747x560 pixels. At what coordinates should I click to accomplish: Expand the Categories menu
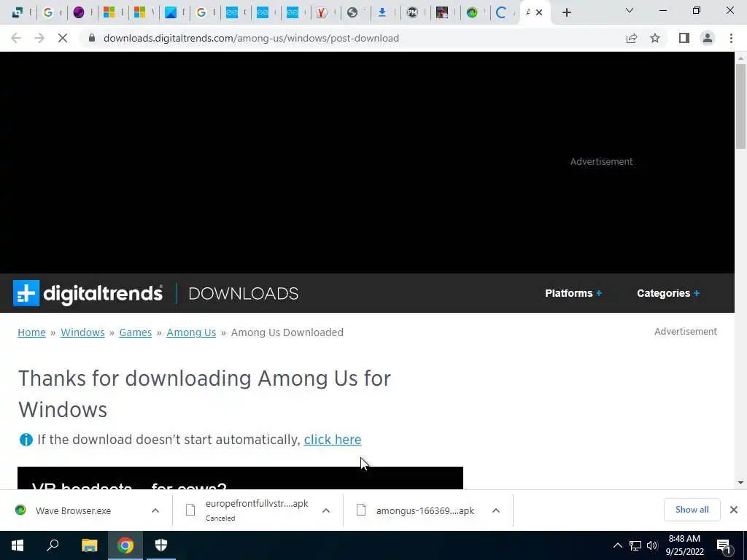pos(668,293)
